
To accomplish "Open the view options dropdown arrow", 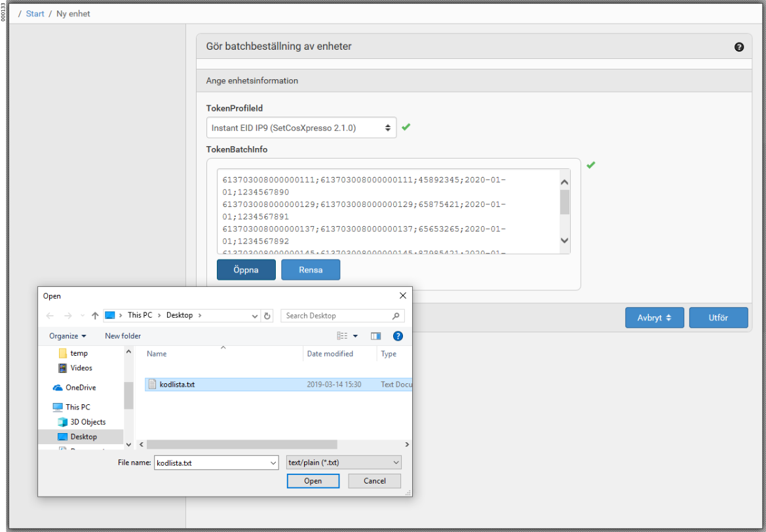I will (x=355, y=336).
